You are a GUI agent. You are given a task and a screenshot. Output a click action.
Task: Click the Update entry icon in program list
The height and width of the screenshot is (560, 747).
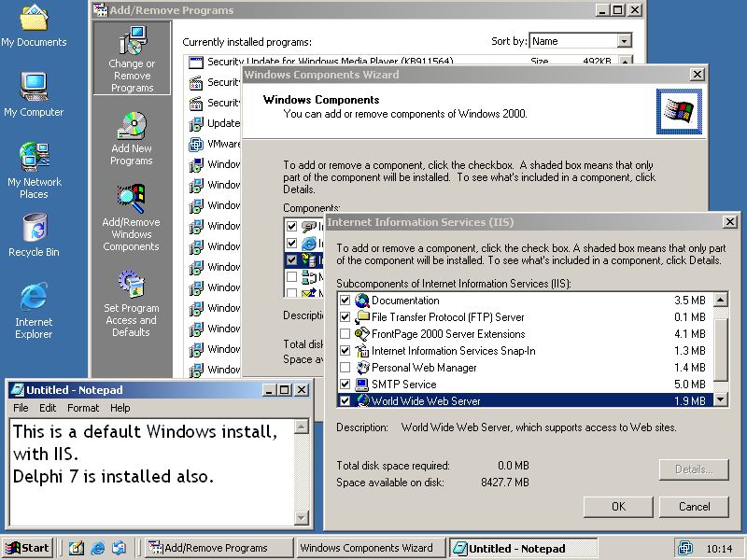pos(196,124)
